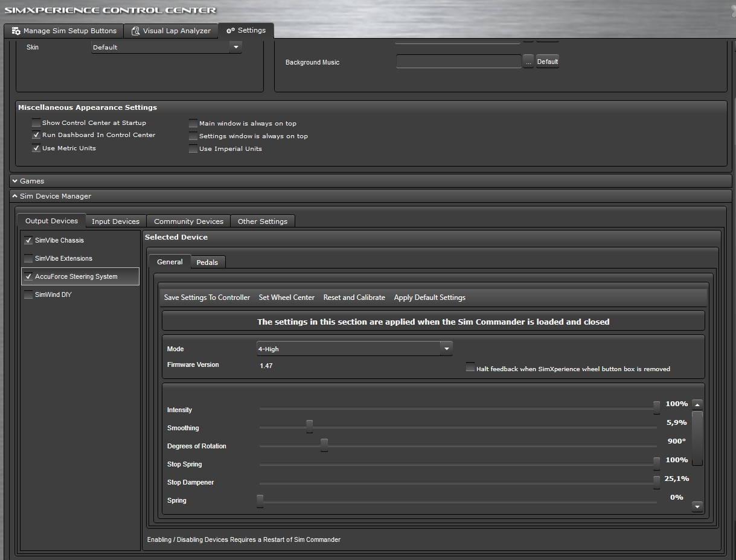Click the Smoothing slider handle

(309, 427)
